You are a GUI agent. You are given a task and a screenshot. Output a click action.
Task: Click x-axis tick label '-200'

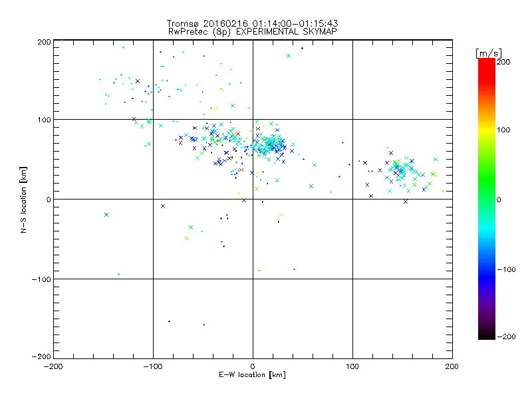pyautogui.click(x=53, y=366)
